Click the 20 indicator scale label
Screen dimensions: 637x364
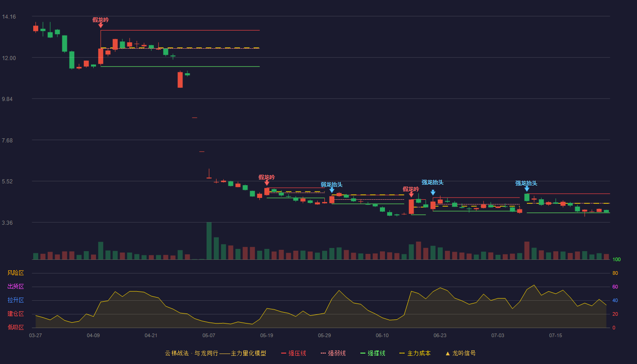click(x=615, y=314)
